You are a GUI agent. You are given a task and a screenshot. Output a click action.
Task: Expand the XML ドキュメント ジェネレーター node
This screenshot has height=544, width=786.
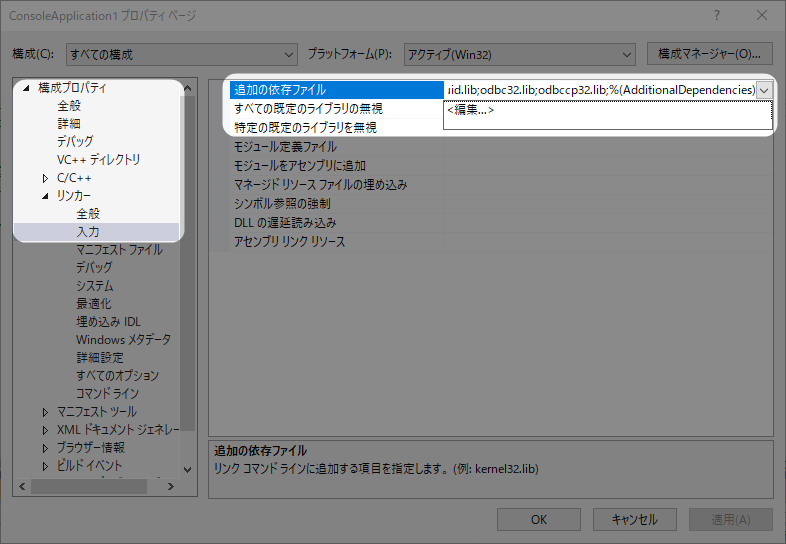(45, 430)
